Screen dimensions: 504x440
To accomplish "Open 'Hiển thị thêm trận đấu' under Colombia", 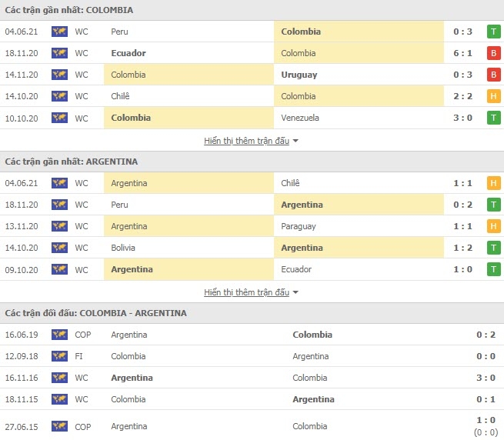I will pos(246,141).
